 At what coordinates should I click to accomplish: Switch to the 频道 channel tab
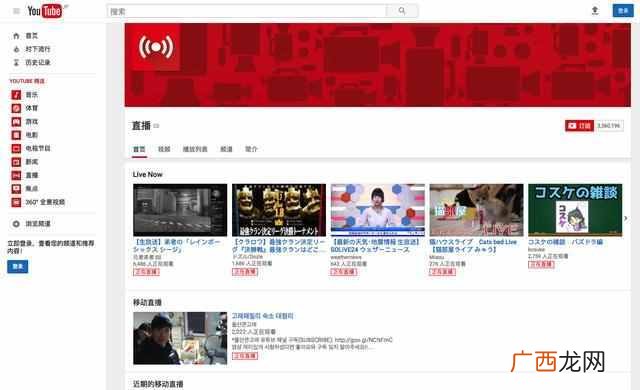(227, 149)
